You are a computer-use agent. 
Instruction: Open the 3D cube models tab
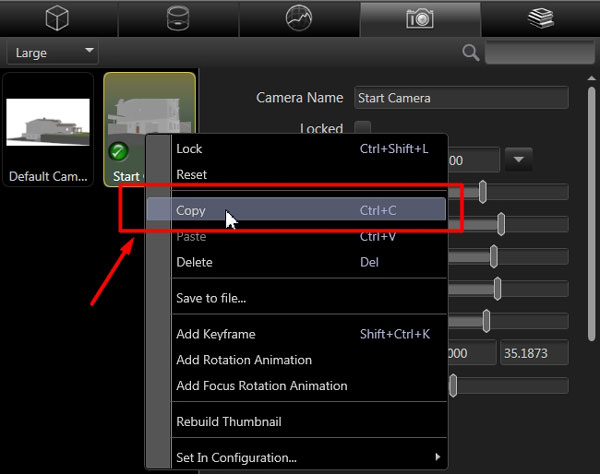click(x=57, y=18)
